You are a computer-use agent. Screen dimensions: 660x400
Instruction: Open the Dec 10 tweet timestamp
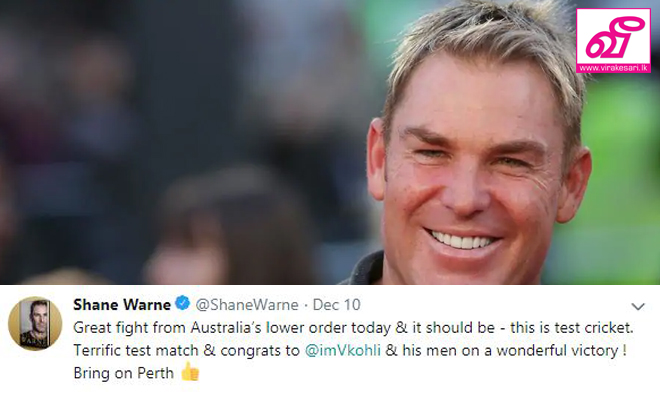[336, 305]
